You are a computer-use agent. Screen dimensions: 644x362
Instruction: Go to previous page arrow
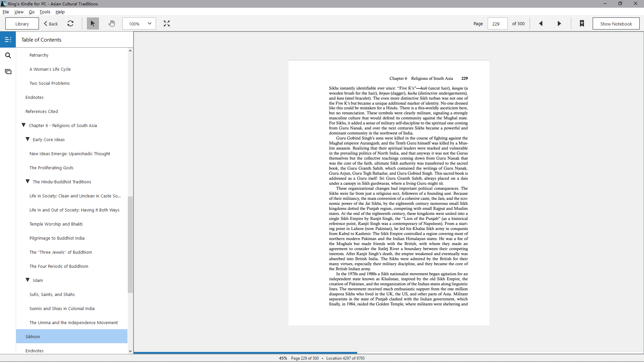pyautogui.click(x=541, y=23)
